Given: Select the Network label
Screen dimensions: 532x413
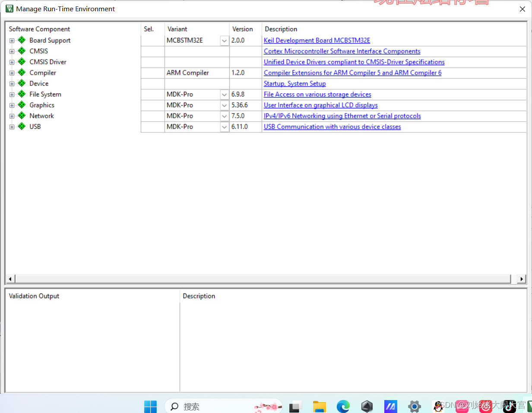Looking at the screenshot, I should point(41,116).
